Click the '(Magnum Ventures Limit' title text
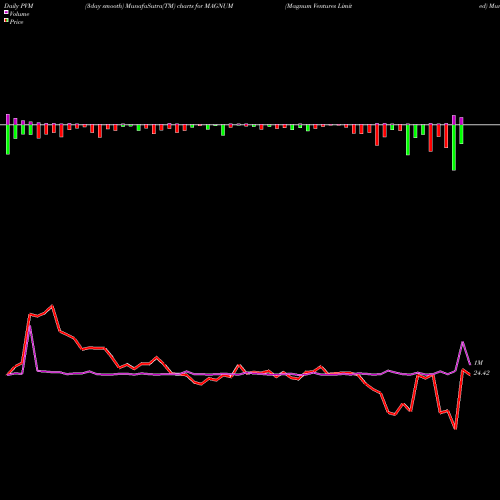Viewport: 500px width, 500px height. 319,6
